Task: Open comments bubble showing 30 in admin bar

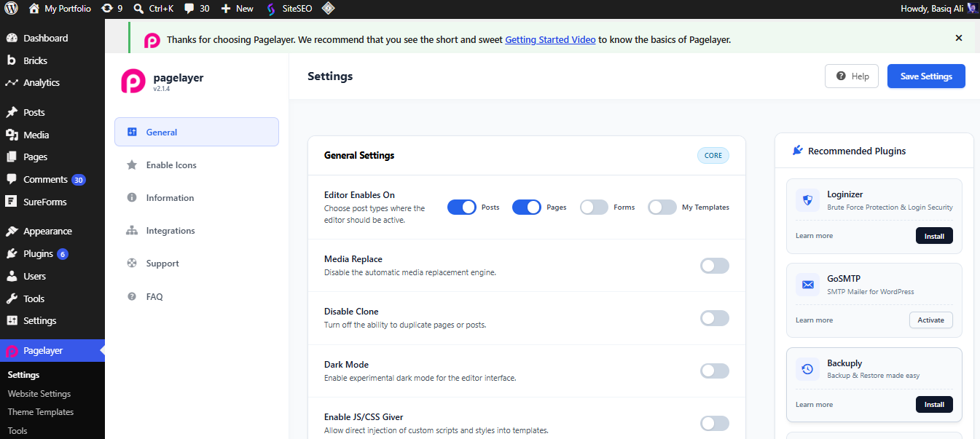Action: click(189, 9)
